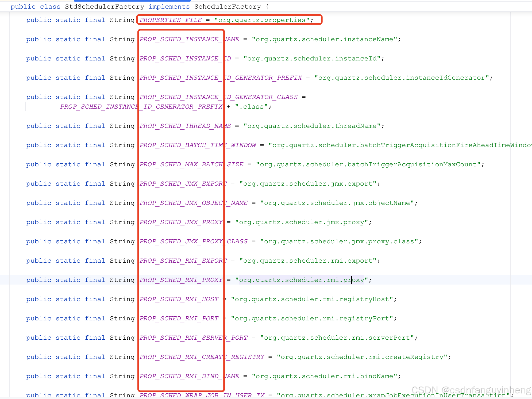Click the "org.quartz.scheduler.jmx.proxy.class" string
532x399 pixels.
pyautogui.click(x=339, y=241)
